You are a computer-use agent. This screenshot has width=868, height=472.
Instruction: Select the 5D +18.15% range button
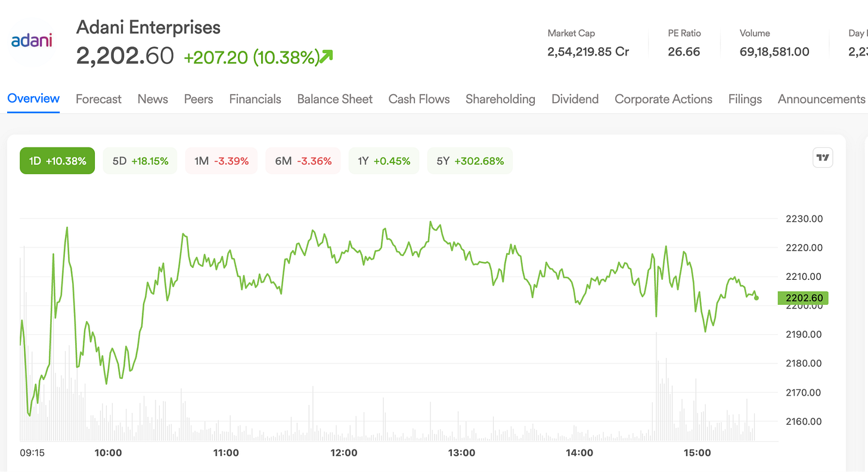coord(140,161)
